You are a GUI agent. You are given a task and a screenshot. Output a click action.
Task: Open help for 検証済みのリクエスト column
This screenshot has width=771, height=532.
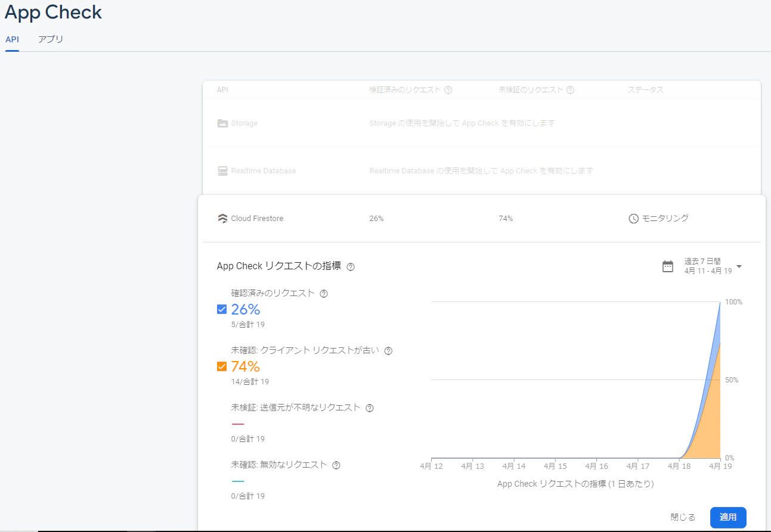click(448, 90)
